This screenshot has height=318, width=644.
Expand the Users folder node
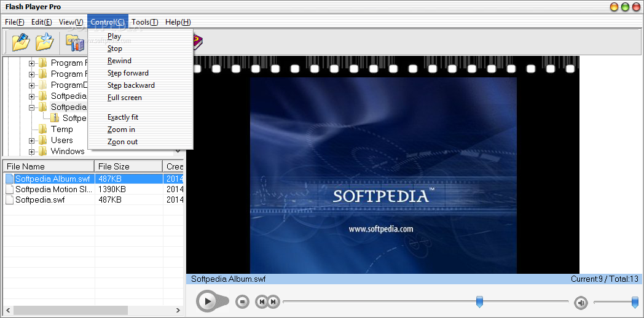pyautogui.click(x=31, y=141)
